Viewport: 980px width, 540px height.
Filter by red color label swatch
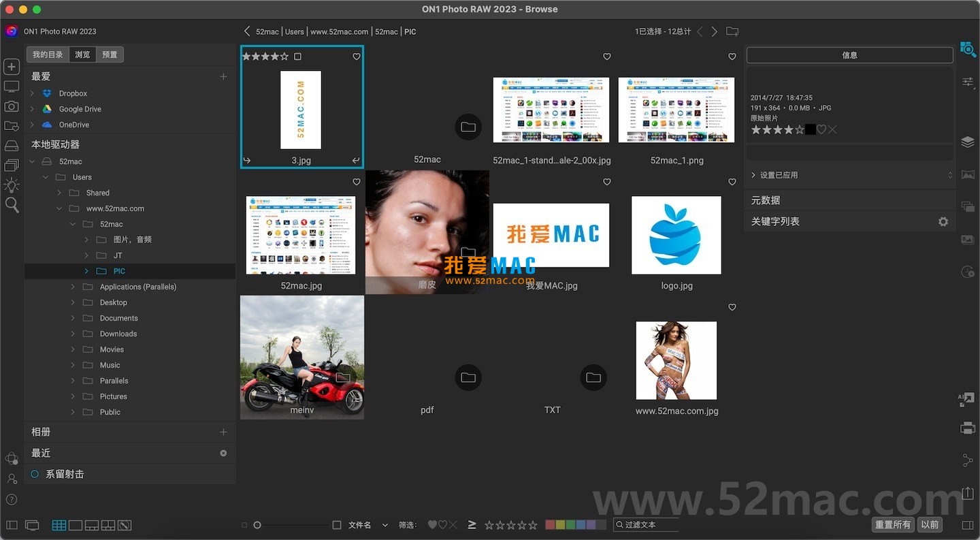[551, 525]
